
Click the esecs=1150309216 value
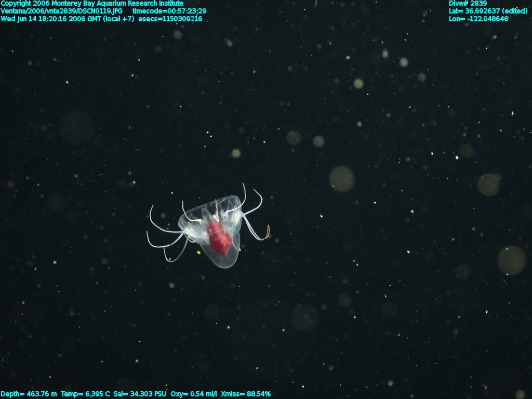click(x=170, y=19)
